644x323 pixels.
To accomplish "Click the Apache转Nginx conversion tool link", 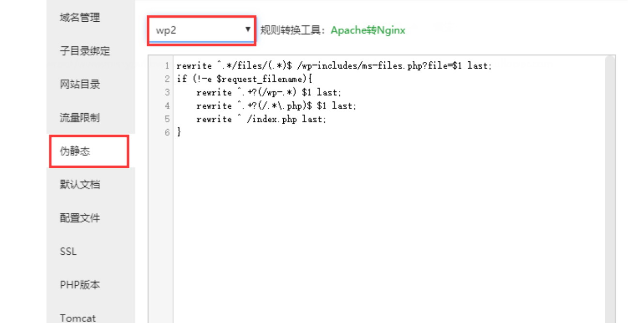I will [x=368, y=30].
